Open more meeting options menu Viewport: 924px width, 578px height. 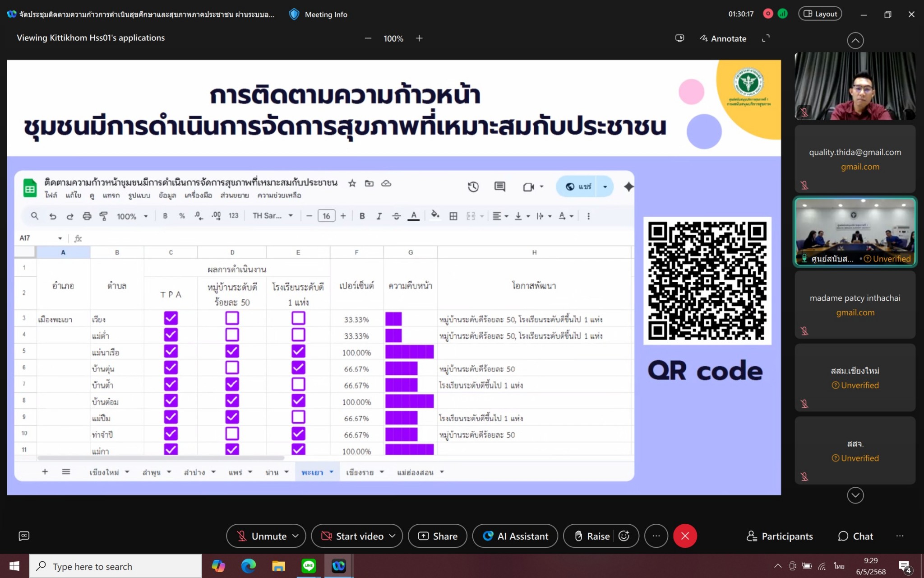tap(656, 536)
